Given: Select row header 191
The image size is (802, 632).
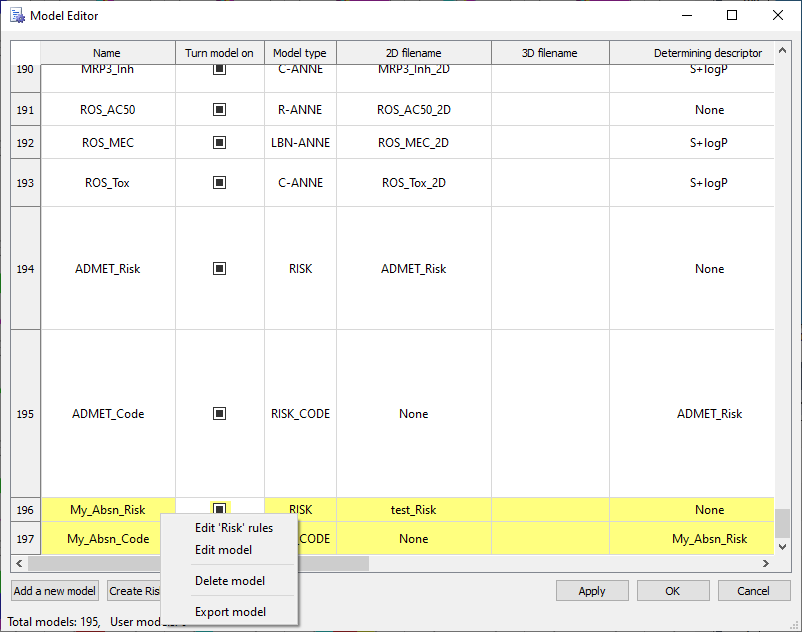Looking at the screenshot, I should coord(25,109).
